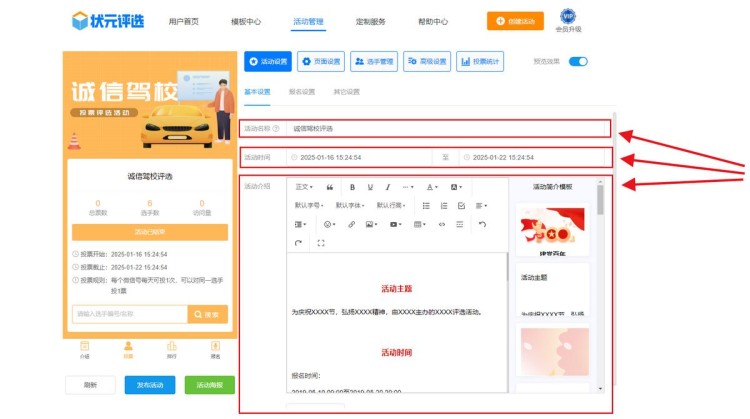
Task: Click the VIP 会员升级 badge
Action: [x=567, y=21]
